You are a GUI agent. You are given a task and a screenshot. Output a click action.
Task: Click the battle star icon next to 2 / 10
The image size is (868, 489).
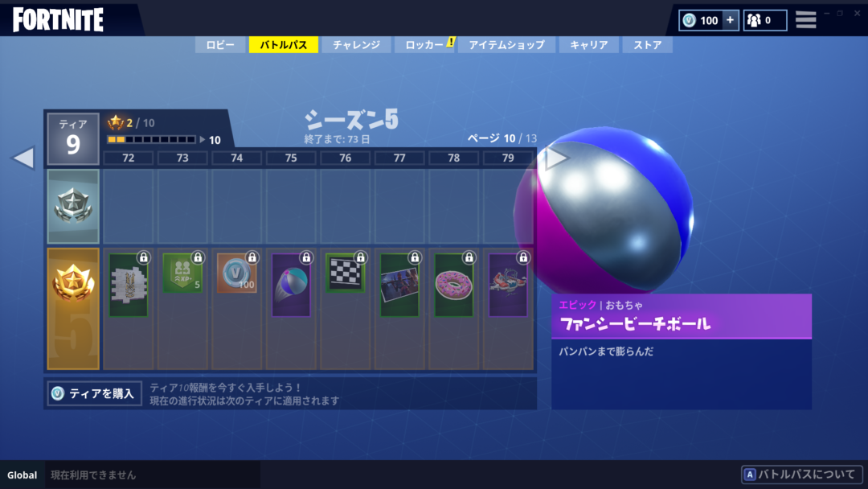(116, 122)
